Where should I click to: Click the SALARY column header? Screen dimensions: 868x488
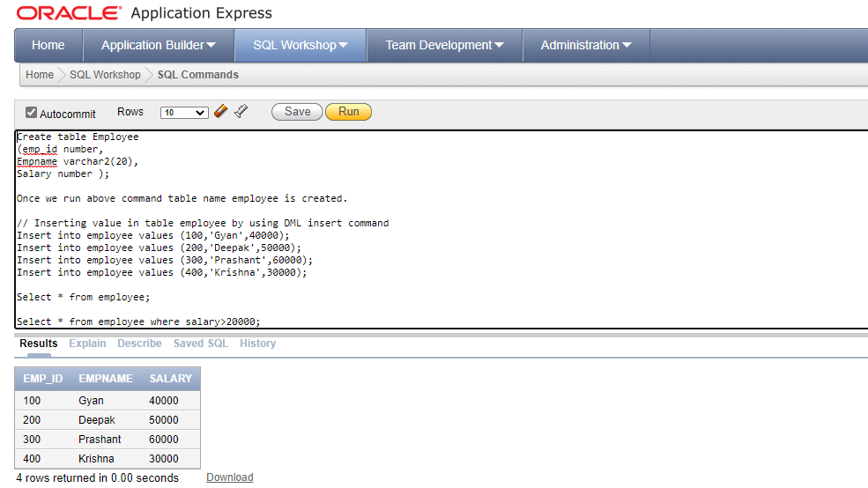click(170, 379)
